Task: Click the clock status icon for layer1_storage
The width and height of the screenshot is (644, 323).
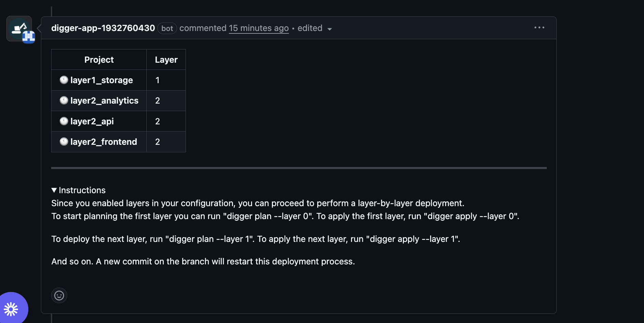Action: pos(64,80)
